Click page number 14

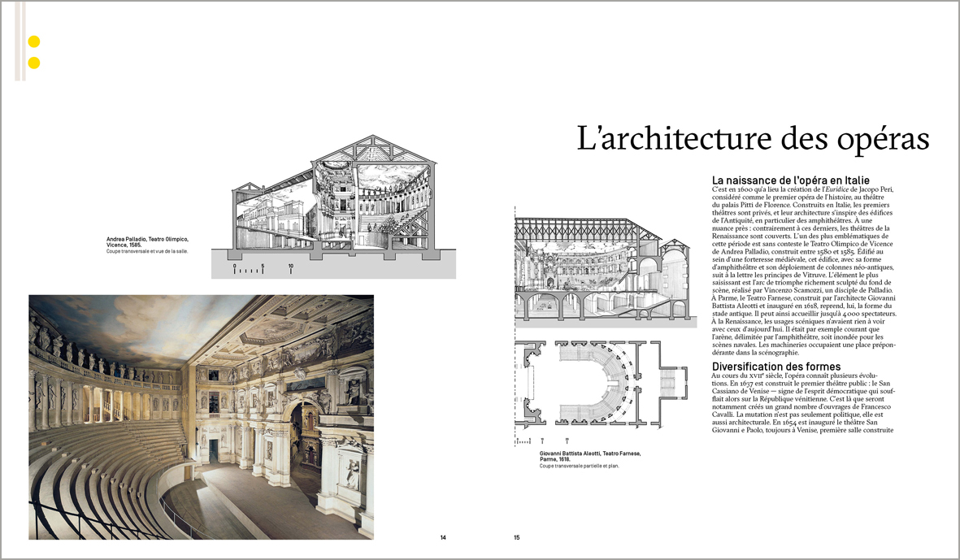point(443,537)
